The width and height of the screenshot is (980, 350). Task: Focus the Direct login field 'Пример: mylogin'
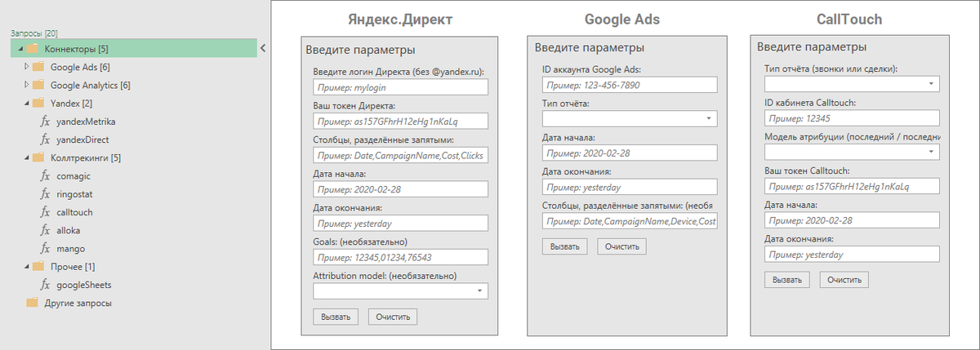(x=400, y=87)
